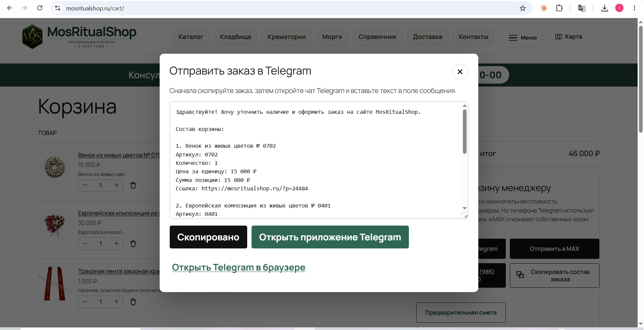
Task: Open the Контакты menu item
Action: point(474,37)
